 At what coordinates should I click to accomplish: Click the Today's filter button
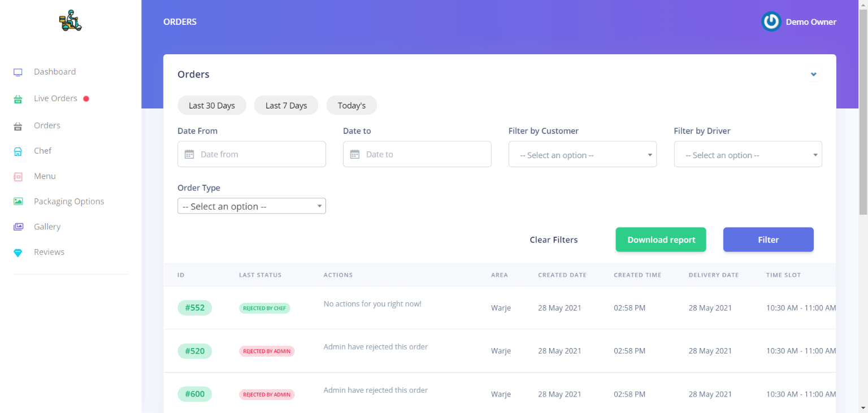(351, 105)
